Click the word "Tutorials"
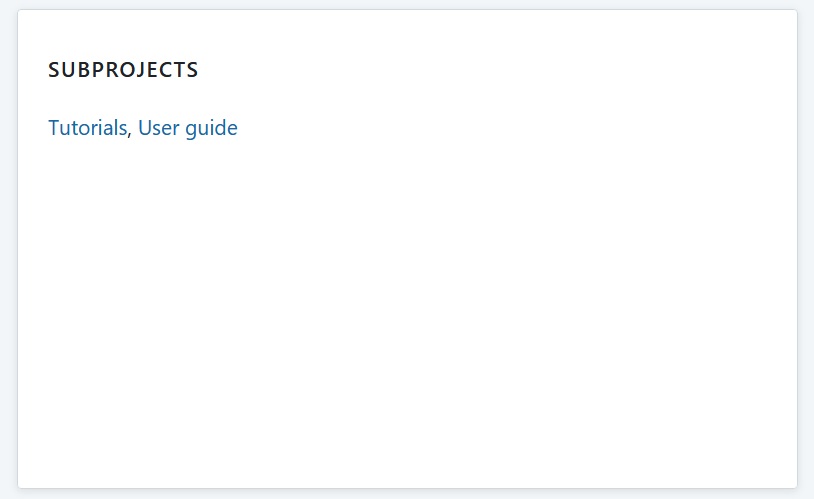The image size is (814, 499). pos(88,128)
